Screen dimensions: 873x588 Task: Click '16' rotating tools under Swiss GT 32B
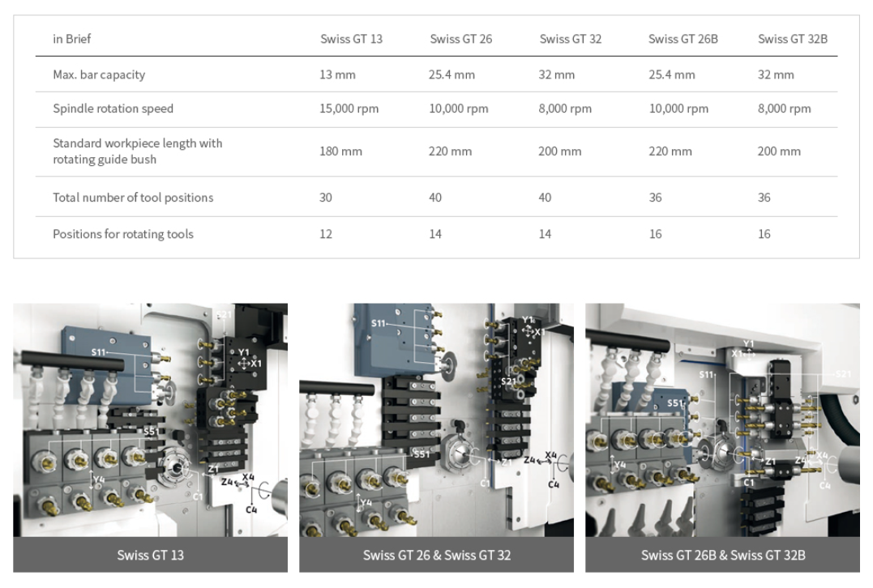[x=764, y=234]
